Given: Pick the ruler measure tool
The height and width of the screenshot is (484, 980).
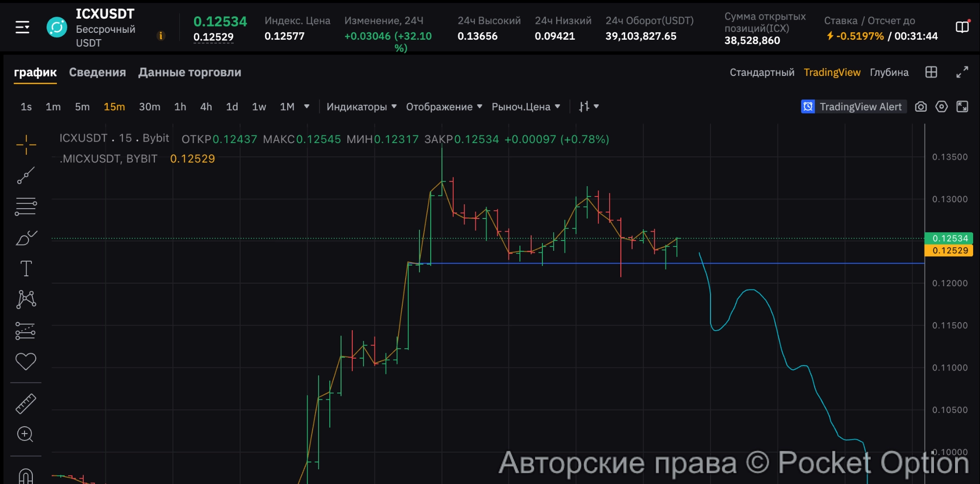Looking at the screenshot, I should tap(26, 404).
